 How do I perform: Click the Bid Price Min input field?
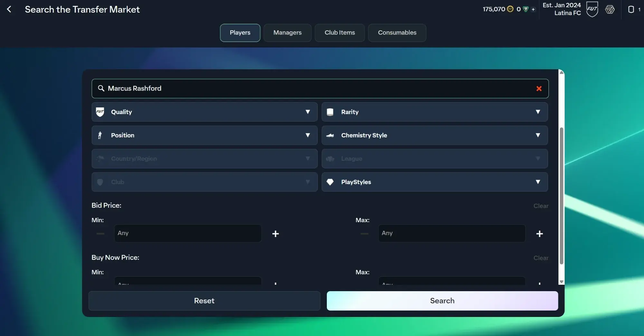click(x=188, y=233)
